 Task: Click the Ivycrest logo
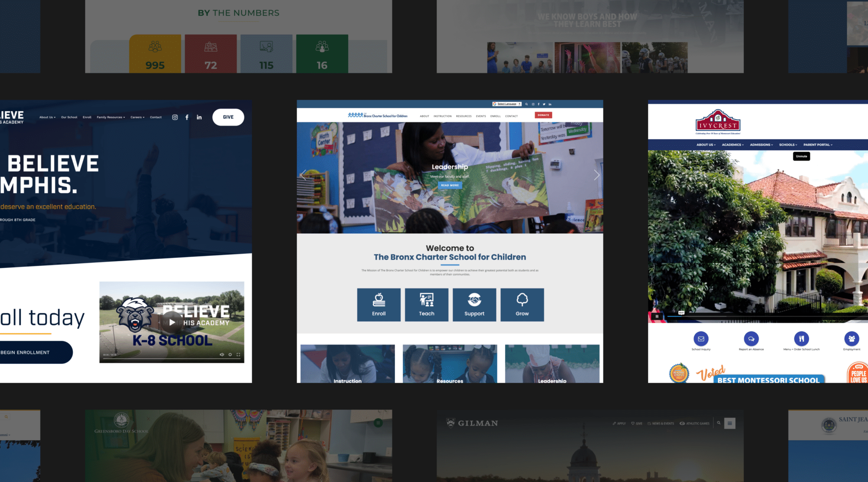(718, 121)
